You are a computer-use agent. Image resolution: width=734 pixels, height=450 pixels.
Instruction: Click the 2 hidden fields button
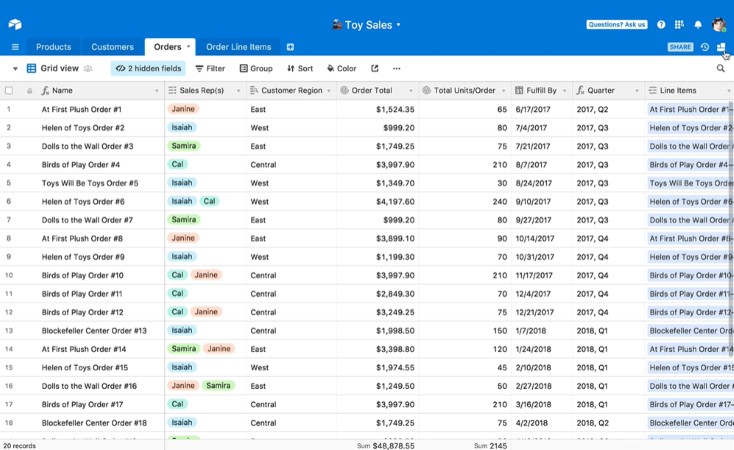(x=148, y=68)
